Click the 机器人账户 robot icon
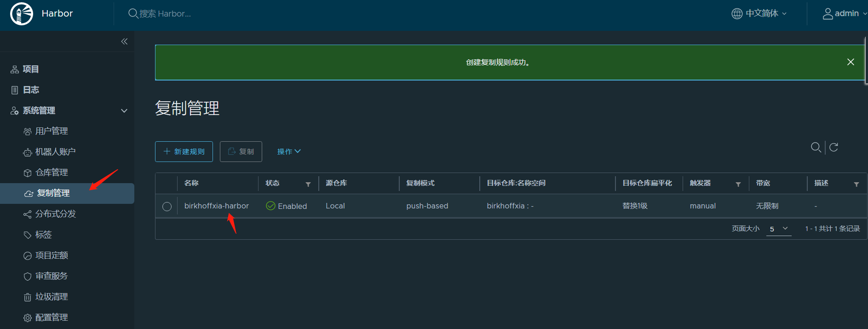This screenshot has width=868, height=329. (x=28, y=152)
